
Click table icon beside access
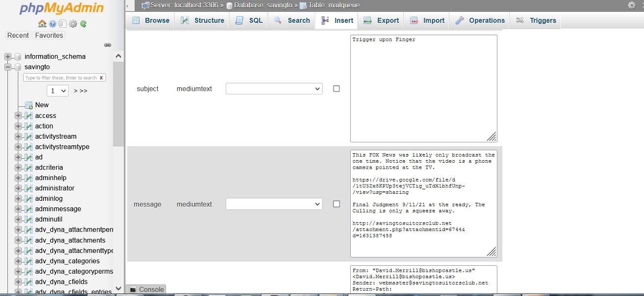(29, 116)
